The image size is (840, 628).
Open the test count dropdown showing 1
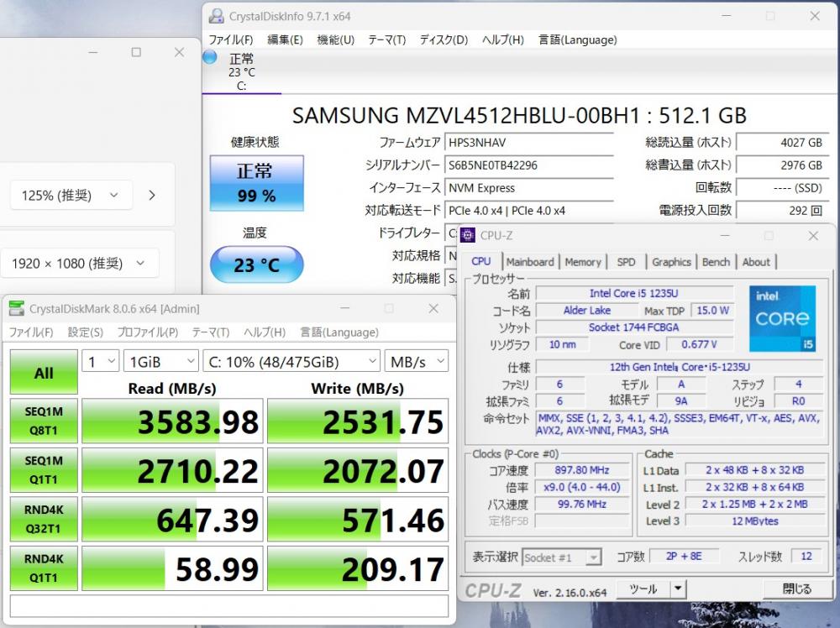[100, 362]
